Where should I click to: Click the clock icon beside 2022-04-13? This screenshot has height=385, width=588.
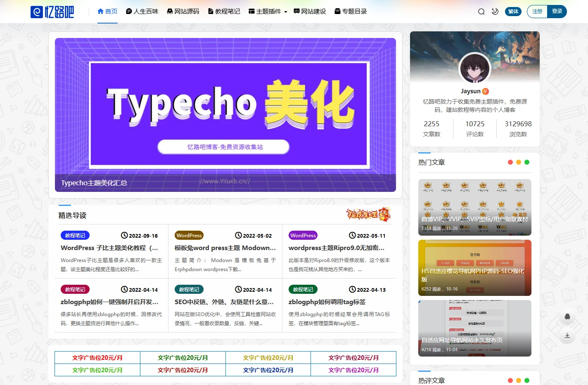click(352, 289)
